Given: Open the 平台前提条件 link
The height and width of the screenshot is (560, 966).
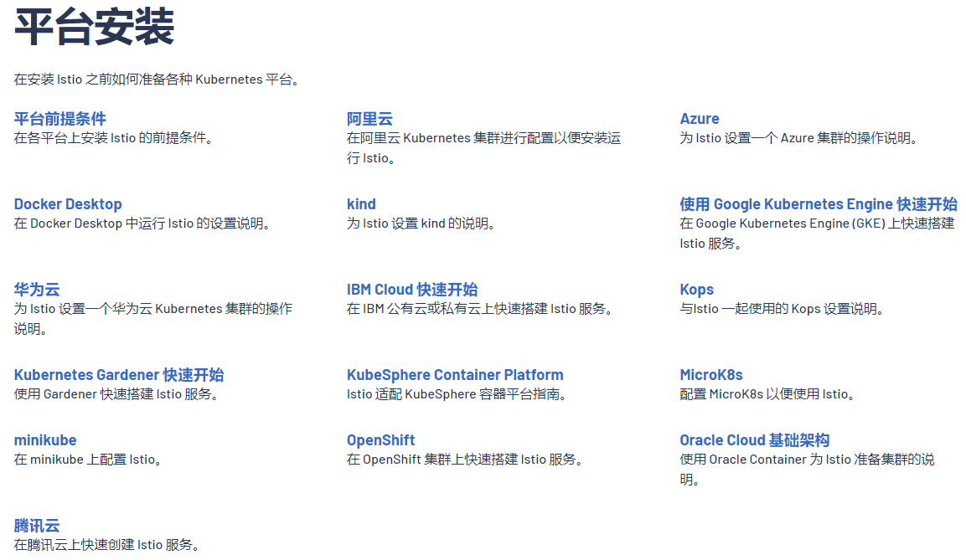Looking at the screenshot, I should [x=59, y=119].
